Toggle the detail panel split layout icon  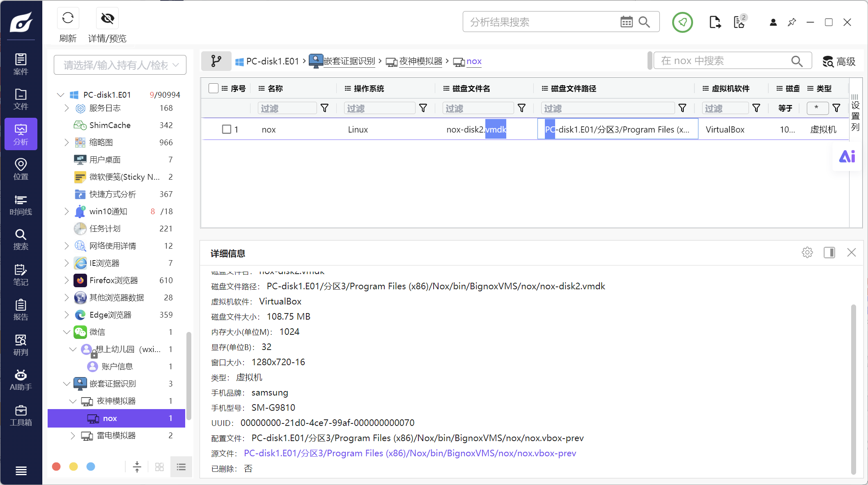point(829,252)
